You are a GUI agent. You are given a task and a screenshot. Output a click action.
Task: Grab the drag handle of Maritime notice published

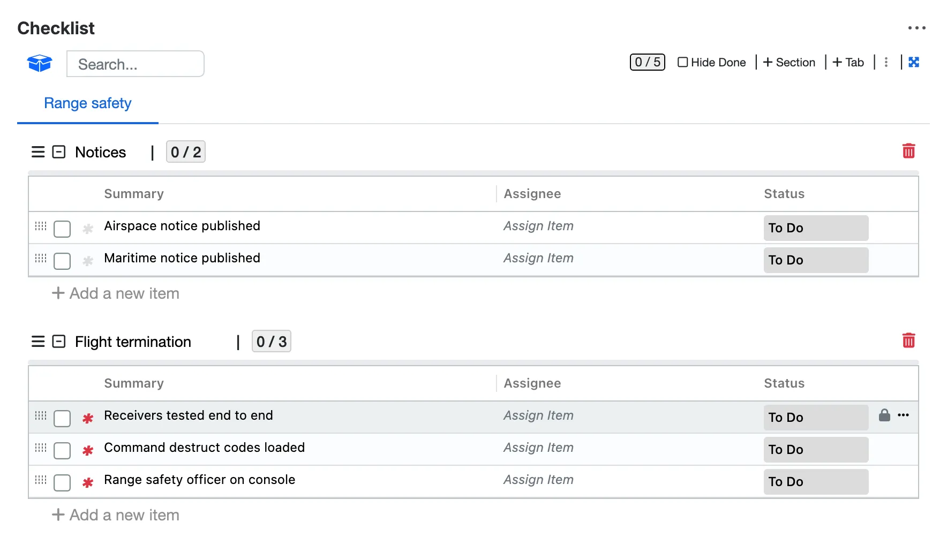pos(41,258)
